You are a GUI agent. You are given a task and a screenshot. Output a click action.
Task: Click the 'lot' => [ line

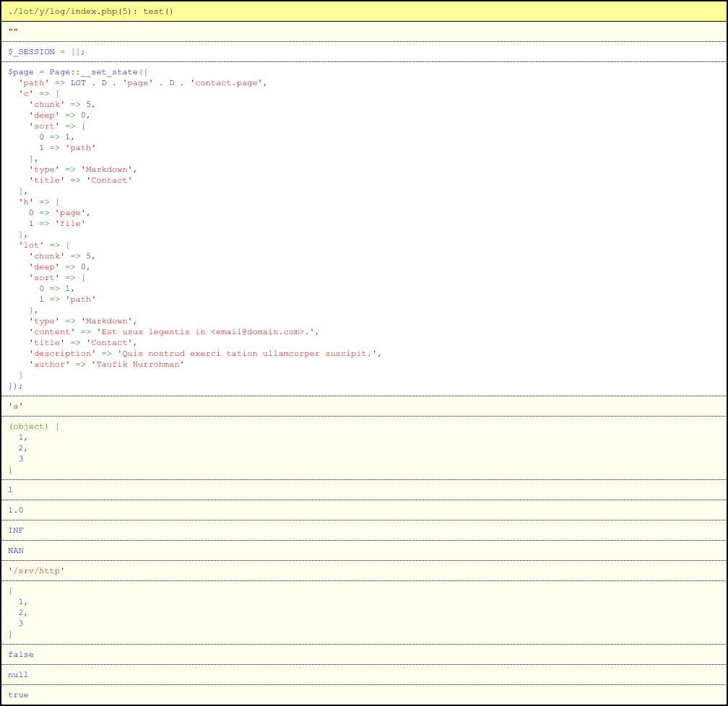(x=44, y=245)
